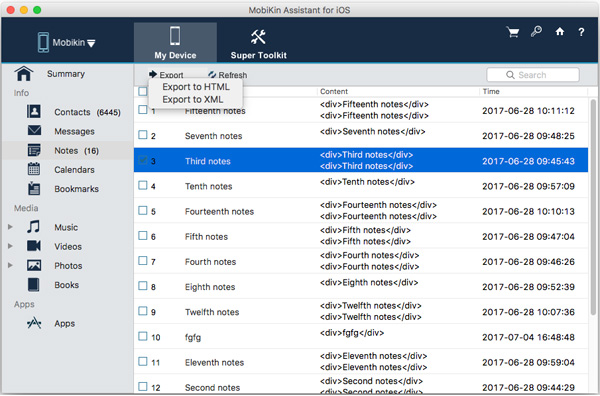Screen dimensions: 600x396
Task: Open help with the question mark icon
Action: point(581,32)
